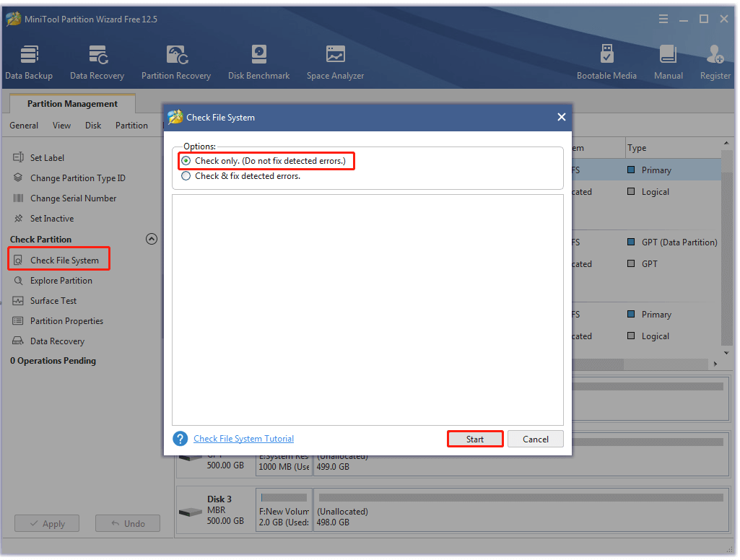Expand the right panel scroll arrow downward
740x560 pixels.
point(728,353)
